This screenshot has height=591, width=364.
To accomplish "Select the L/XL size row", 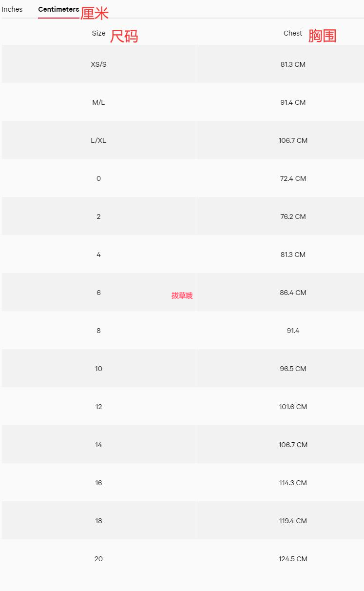I will 183,140.
